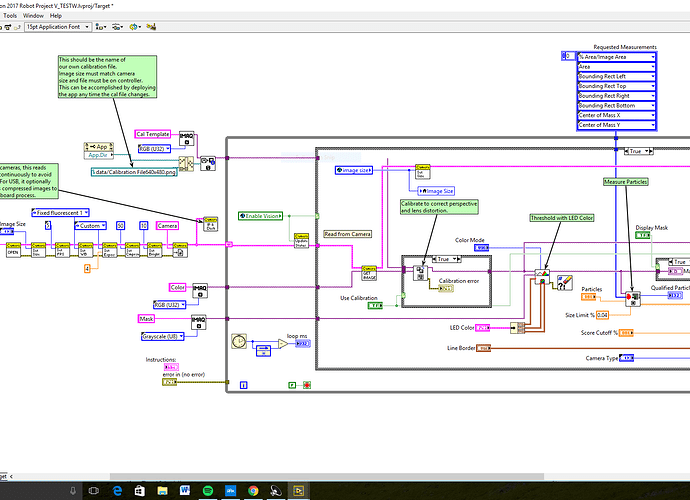Click the loop stop condition terminal
This screenshot has width=690, height=500.
coord(307,385)
